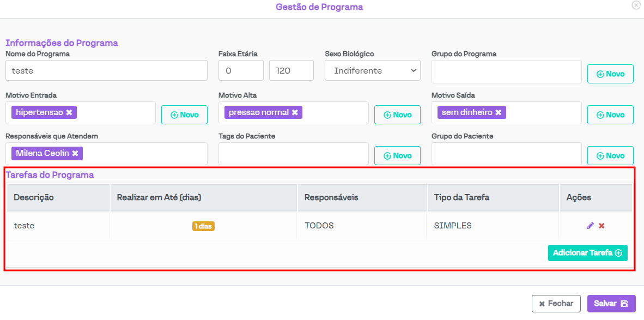Remove the hipertensao tag from Motivo Entrada

click(x=69, y=112)
